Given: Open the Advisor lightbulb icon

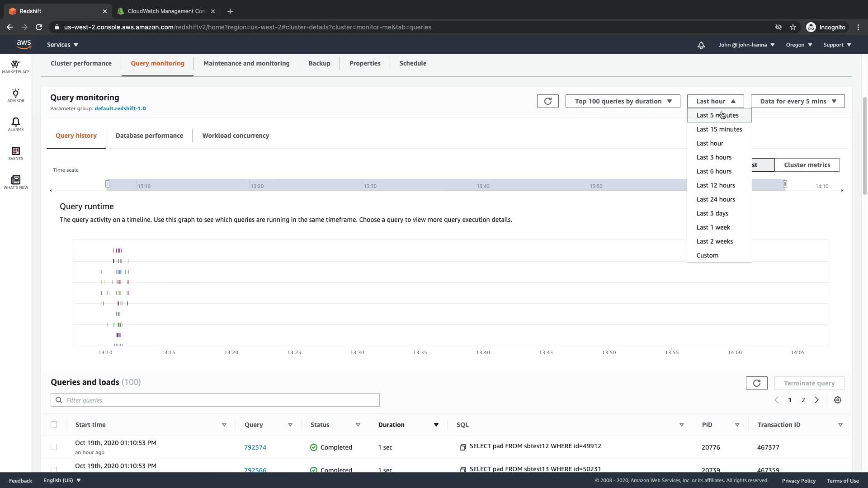Looking at the screenshot, I should click(15, 95).
